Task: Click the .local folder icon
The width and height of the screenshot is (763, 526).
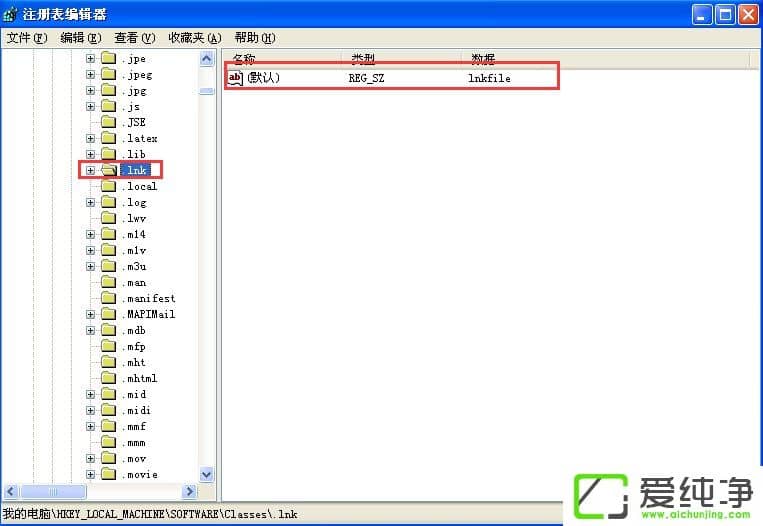Action: point(109,186)
